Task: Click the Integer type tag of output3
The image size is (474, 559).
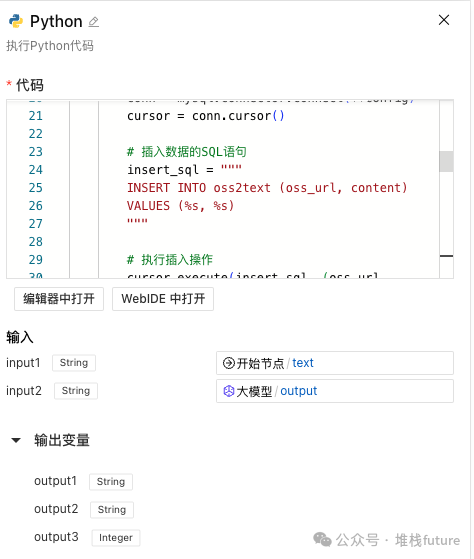Action: (x=116, y=538)
